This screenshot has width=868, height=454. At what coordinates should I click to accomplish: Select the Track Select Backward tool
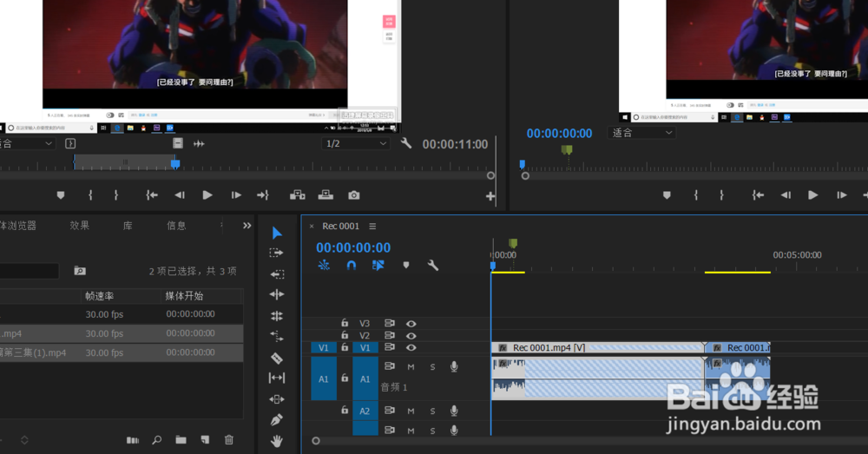click(x=277, y=274)
